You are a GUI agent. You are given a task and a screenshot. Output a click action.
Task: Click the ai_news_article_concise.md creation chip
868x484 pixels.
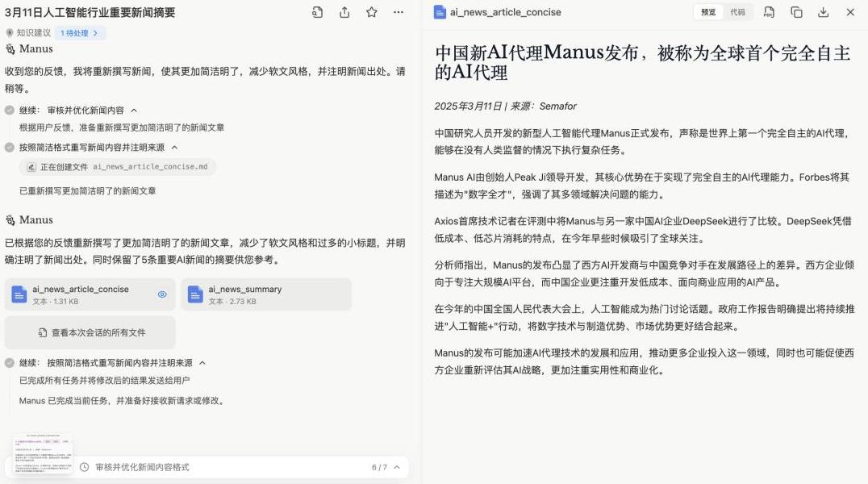pyautogui.click(x=118, y=167)
